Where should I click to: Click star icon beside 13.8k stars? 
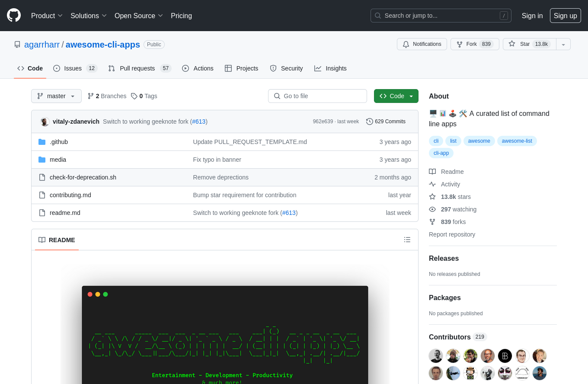(432, 197)
